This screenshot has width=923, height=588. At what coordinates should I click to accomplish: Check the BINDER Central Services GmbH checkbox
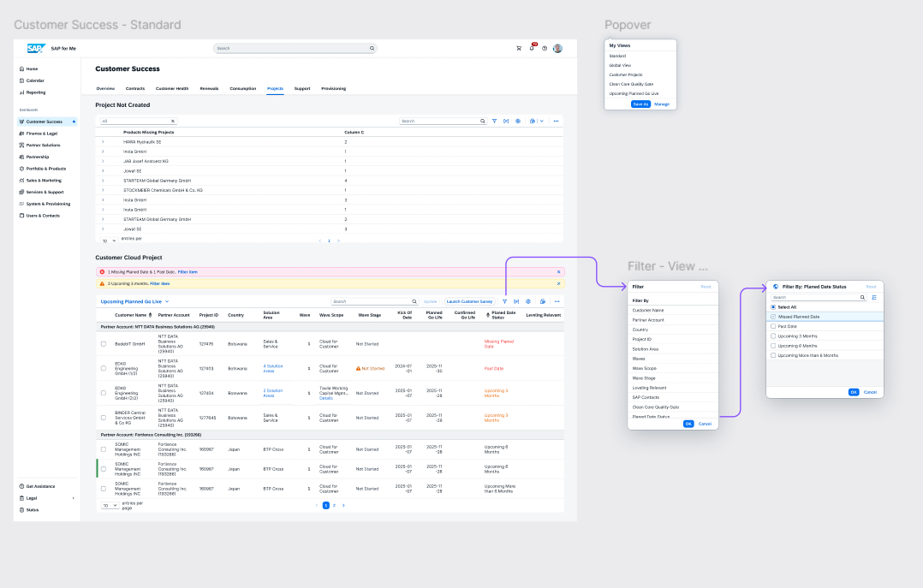tap(104, 418)
